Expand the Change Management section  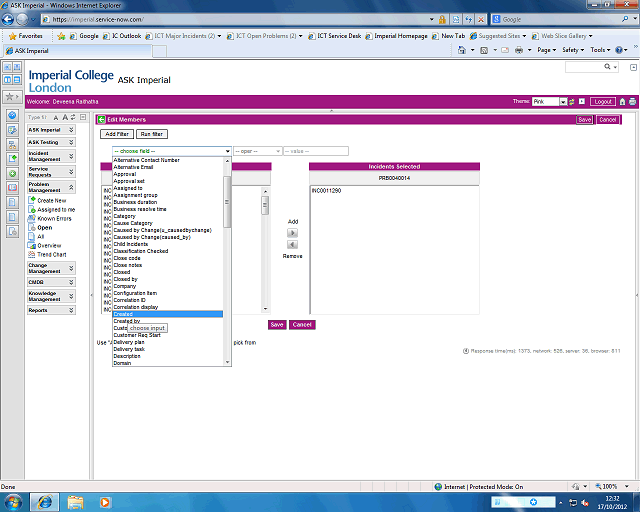71,268
